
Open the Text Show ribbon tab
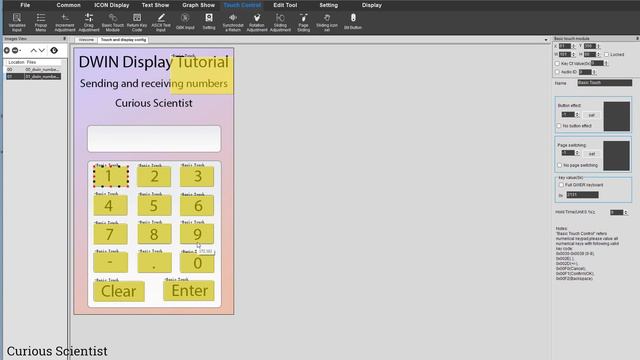tap(155, 5)
